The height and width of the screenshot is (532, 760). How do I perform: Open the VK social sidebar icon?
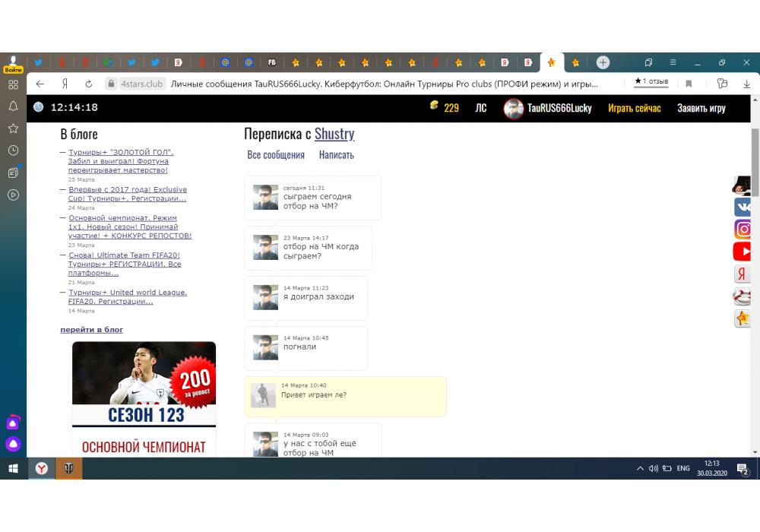coord(743,207)
